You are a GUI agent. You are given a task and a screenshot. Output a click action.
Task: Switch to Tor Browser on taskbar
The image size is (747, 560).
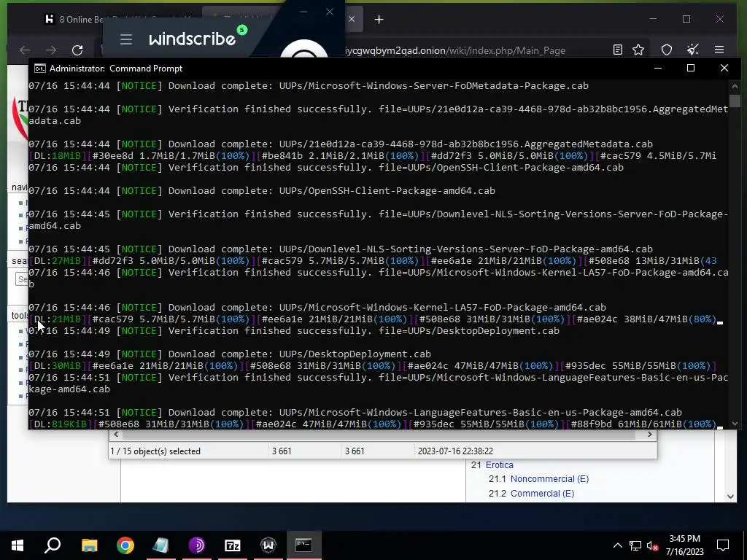coord(197,545)
